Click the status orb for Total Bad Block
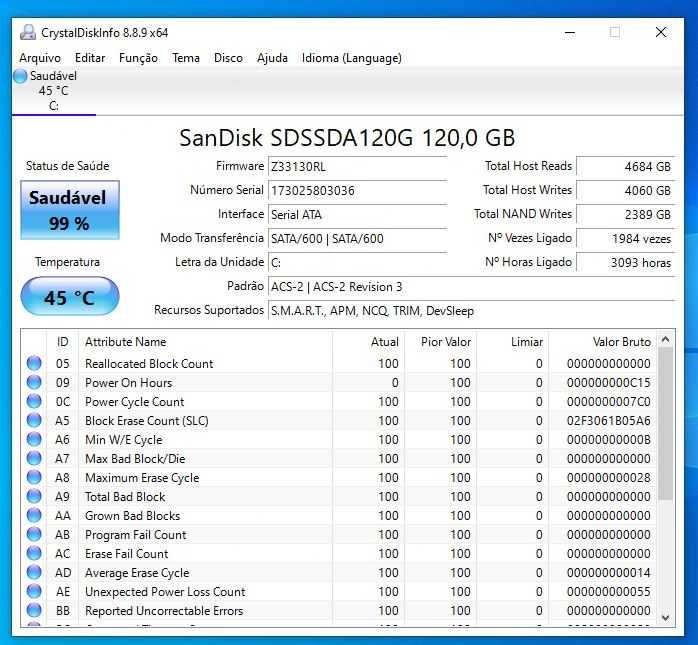 pyautogui.click(x=34, y=497)
